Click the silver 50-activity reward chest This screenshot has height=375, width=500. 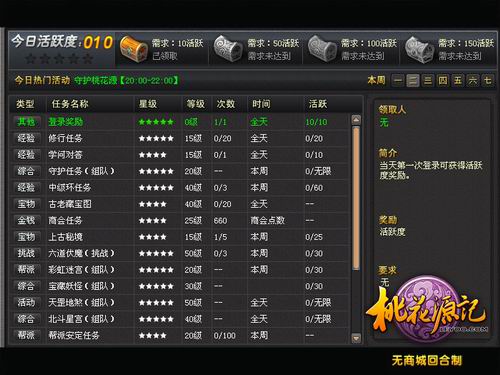pyautogui.click(x=228, y=49)
